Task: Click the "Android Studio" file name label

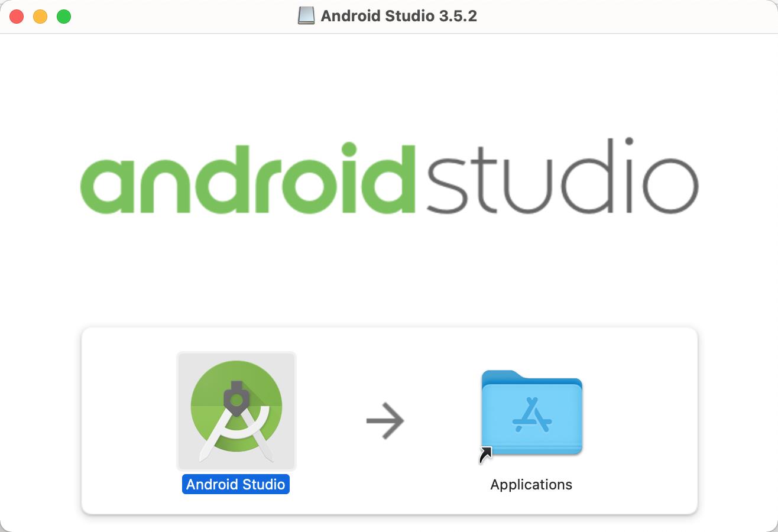Action: click(x=236, y=484)
